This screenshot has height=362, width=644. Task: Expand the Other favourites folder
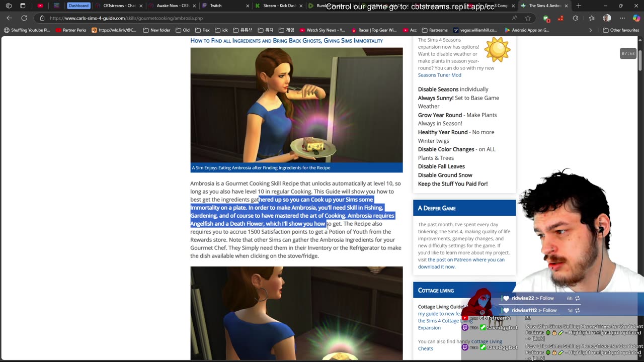coord(621,30)
